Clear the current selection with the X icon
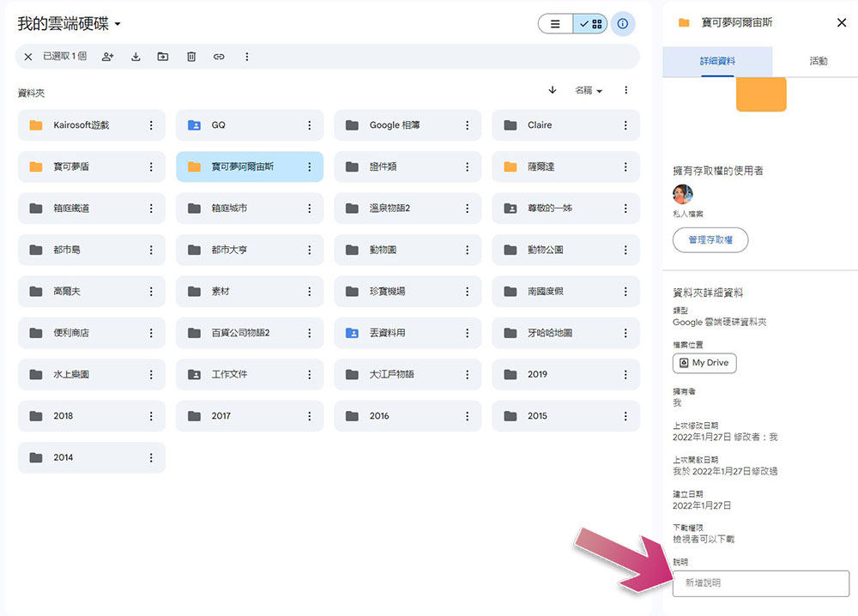858x616 pixels. (28, 57)
